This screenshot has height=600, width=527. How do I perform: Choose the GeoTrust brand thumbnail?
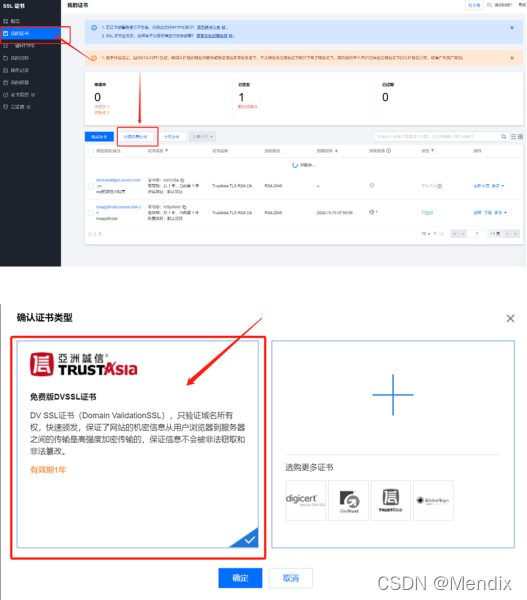coord(349,500)
